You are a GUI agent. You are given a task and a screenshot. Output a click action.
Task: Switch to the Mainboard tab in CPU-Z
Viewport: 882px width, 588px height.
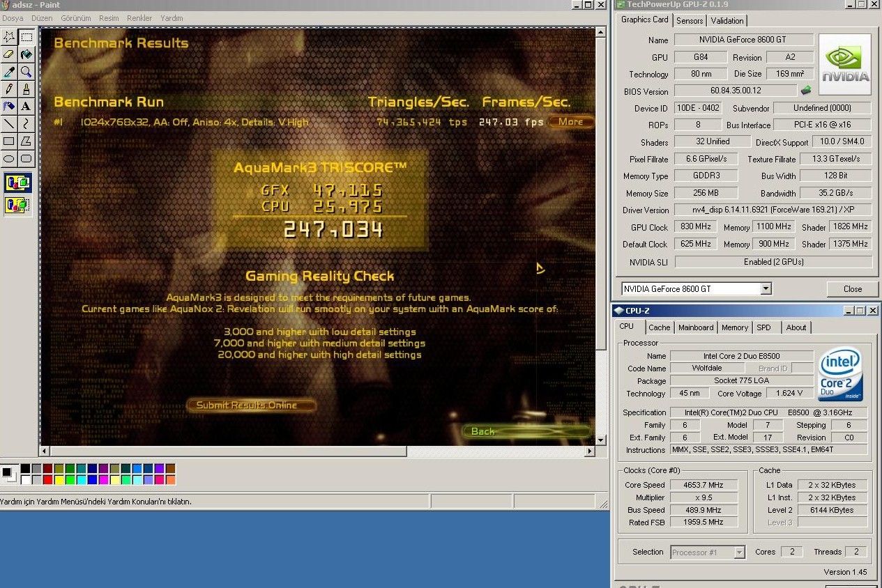tap(696, 327)
